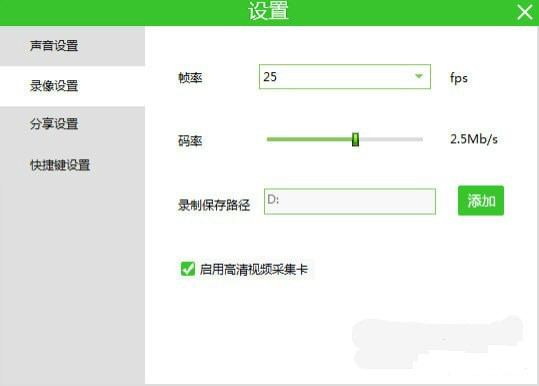Click the 启用高清视频采集卡 label text
The image size is (539, 386).
pos(254,269)
